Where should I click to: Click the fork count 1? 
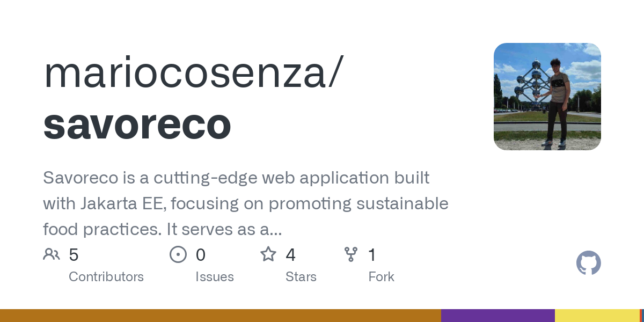(372, 255)
